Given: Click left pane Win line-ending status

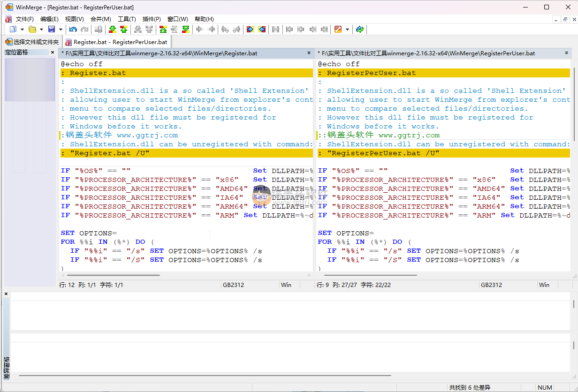Looking at the screenshot, I should tap(286, 285).
